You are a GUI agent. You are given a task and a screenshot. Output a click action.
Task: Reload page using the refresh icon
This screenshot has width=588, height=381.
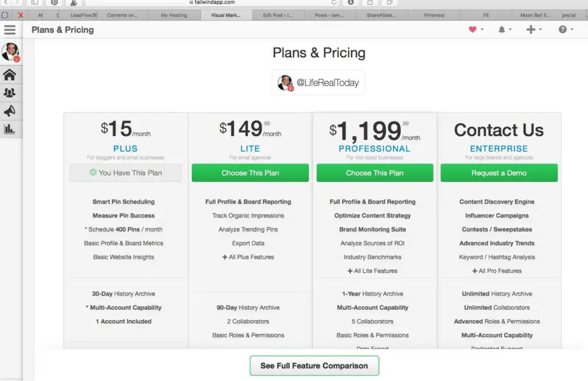(x=334, y=2)
